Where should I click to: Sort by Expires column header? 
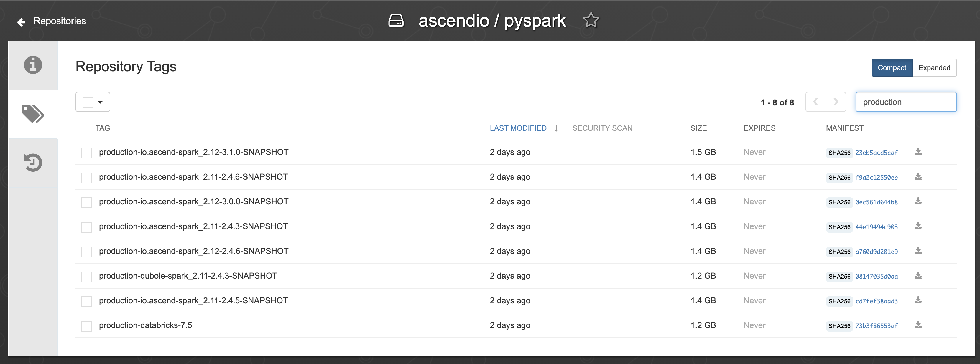(x=759, y=128)
